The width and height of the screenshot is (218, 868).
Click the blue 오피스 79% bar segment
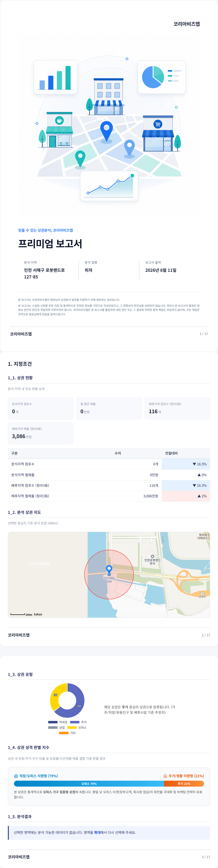coord(89,784)
